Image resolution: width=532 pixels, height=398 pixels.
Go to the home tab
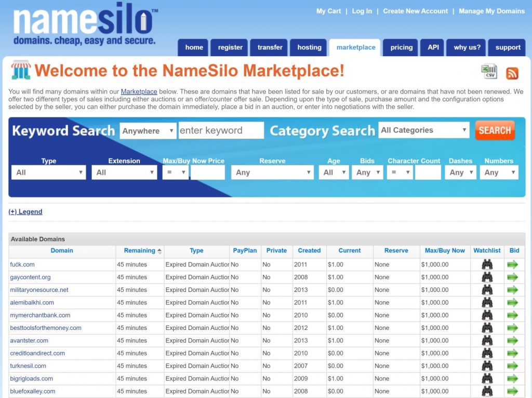(194, 47)
